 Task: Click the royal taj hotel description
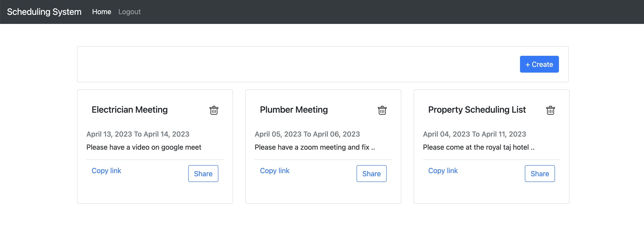(x=479, y=147)
